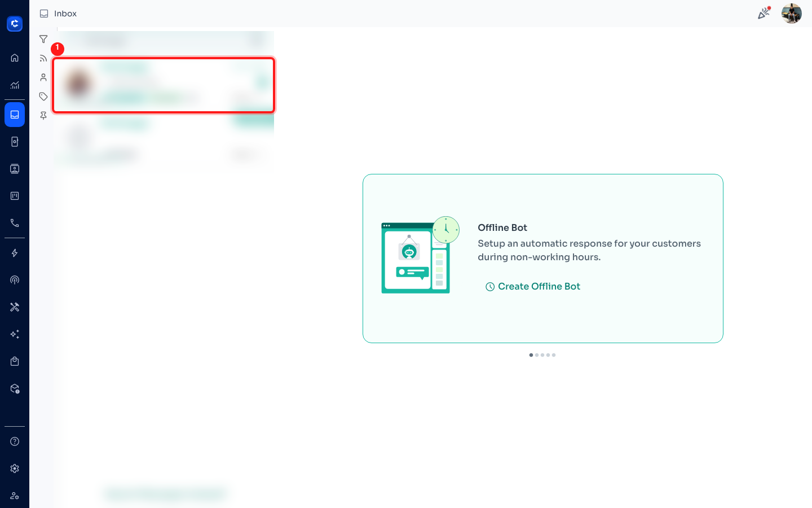Click the Create Offline Bot link

pos(533,286)
